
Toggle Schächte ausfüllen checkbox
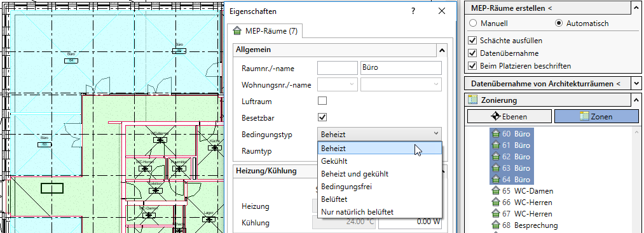coord(473,41)
